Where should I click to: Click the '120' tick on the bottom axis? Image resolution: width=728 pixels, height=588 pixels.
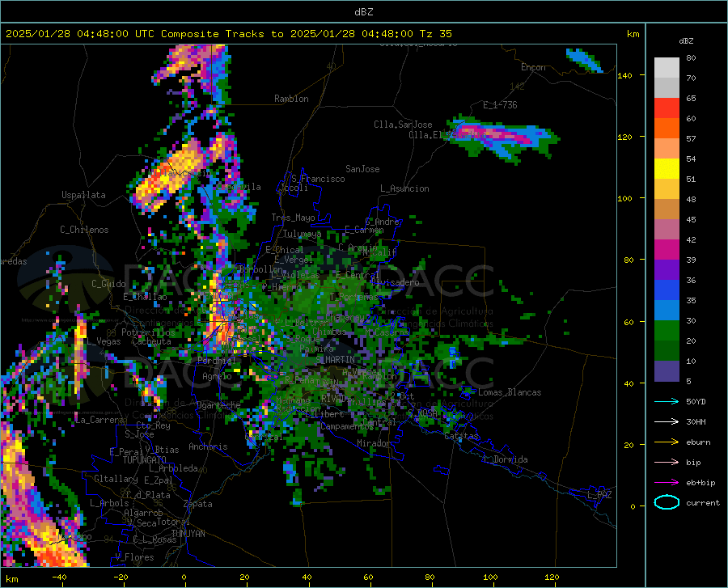tap(552, 577)
